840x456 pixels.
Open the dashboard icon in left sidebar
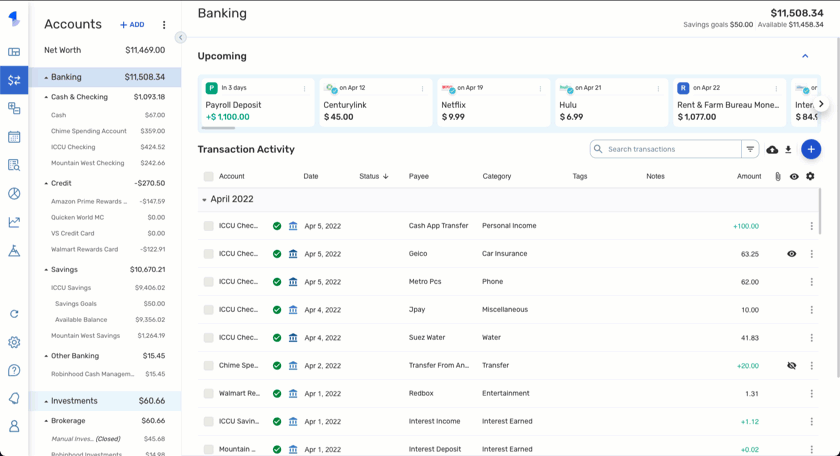tap(14, 52)
